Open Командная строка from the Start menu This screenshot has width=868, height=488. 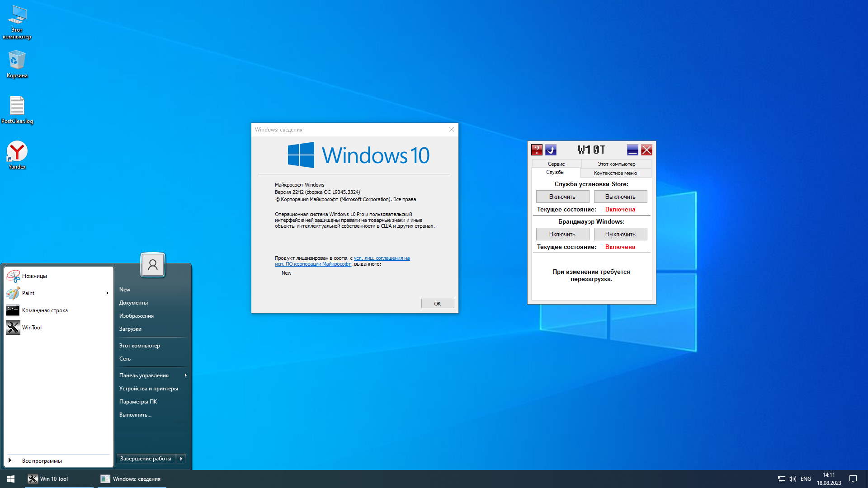[44, 310]
